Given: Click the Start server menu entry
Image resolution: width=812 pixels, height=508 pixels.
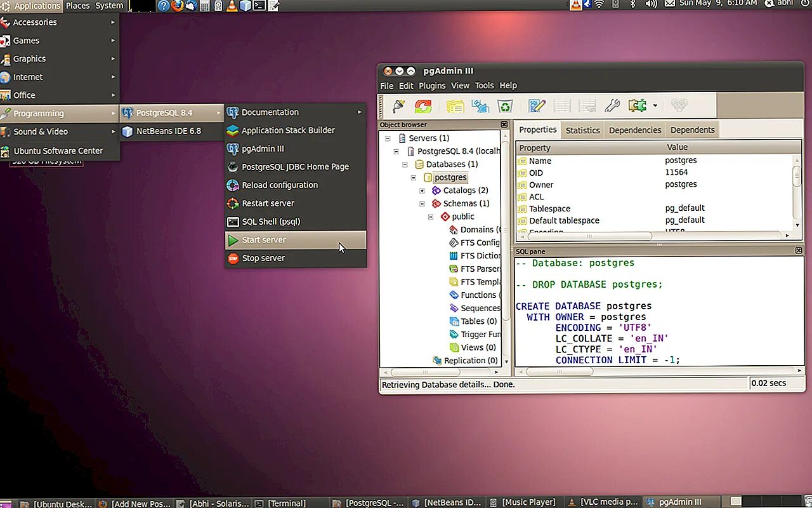Looking at the screenshot, I should tap(296, 240).
